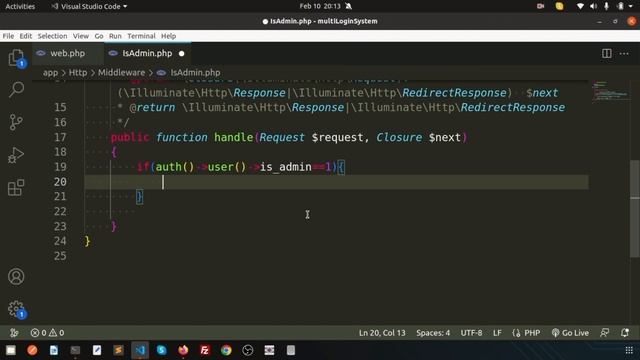Open the Run menu
The height and width of the screenshot is (360, 640).
click(x=115, y=36)
